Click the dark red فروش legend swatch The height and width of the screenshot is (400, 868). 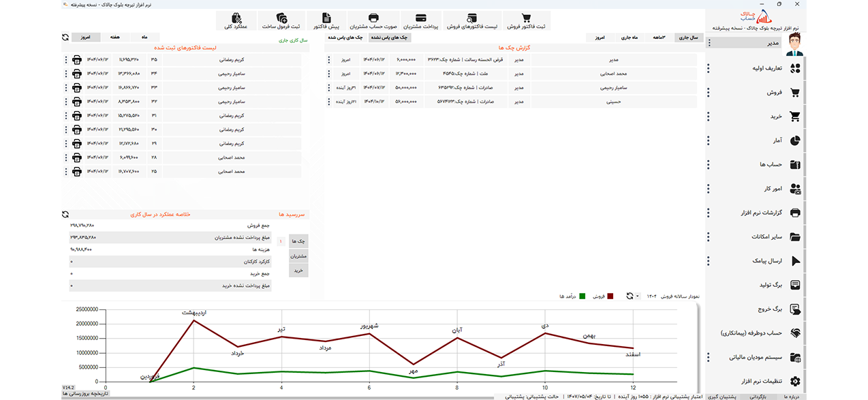pos(610,296)
